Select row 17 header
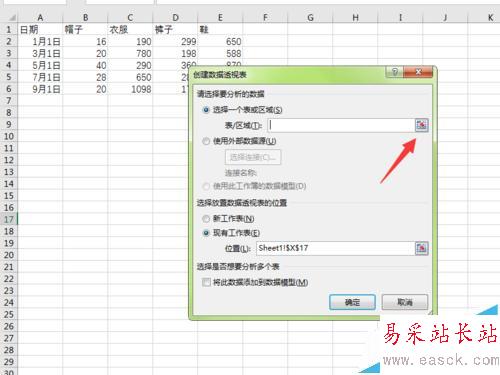The width and height of the screenshot is (500, 375). point(9,219)
